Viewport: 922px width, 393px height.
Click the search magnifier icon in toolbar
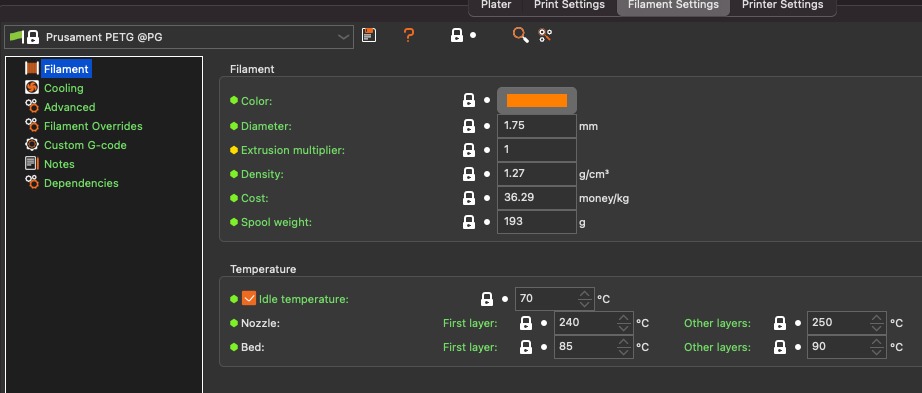(x=520, y=35)
